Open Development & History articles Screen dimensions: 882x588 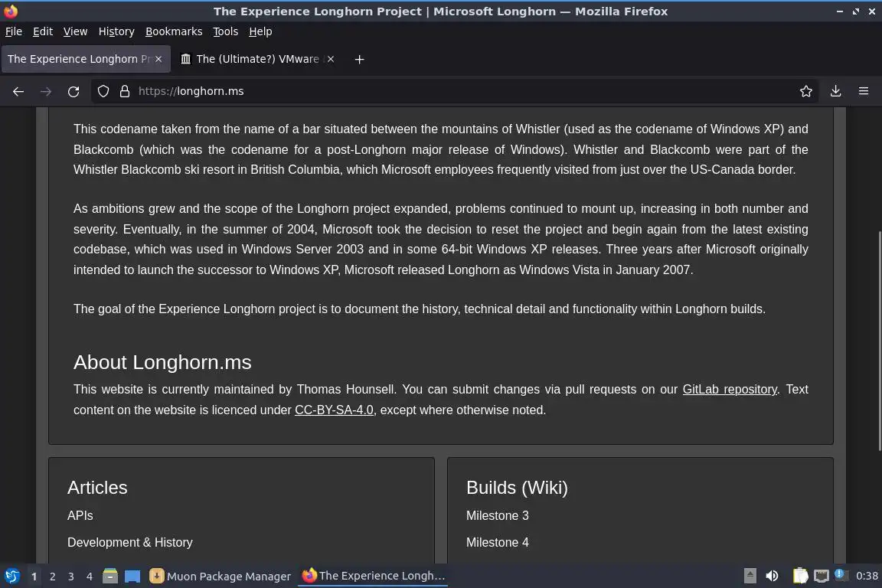pos(130,542)
